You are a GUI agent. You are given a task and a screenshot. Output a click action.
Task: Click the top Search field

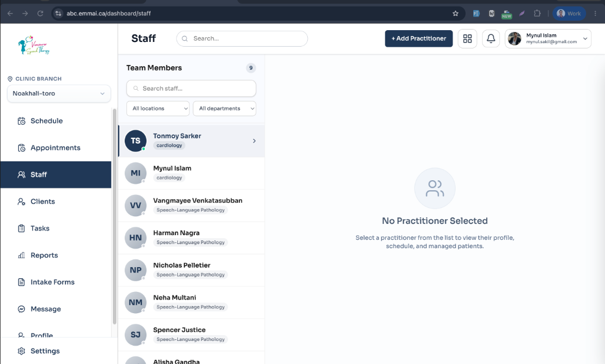tap(242, 38)
